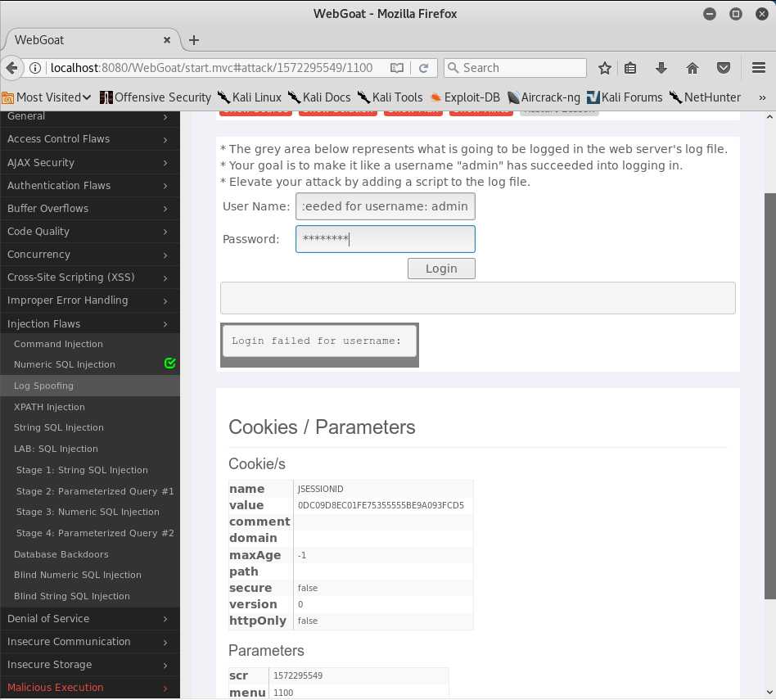Expand Improper Error Handling category
This screenshot has width=776, height=700.
pos(89,300)
